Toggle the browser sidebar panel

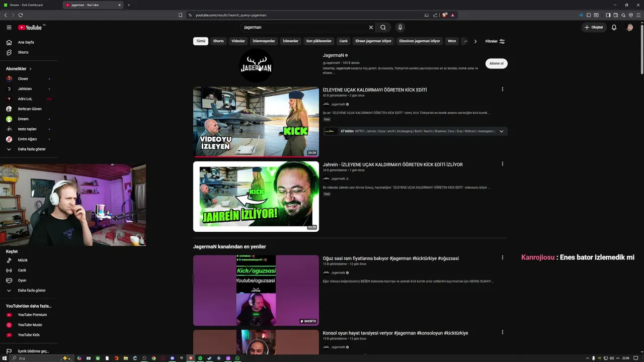click(x=608, y=15)
